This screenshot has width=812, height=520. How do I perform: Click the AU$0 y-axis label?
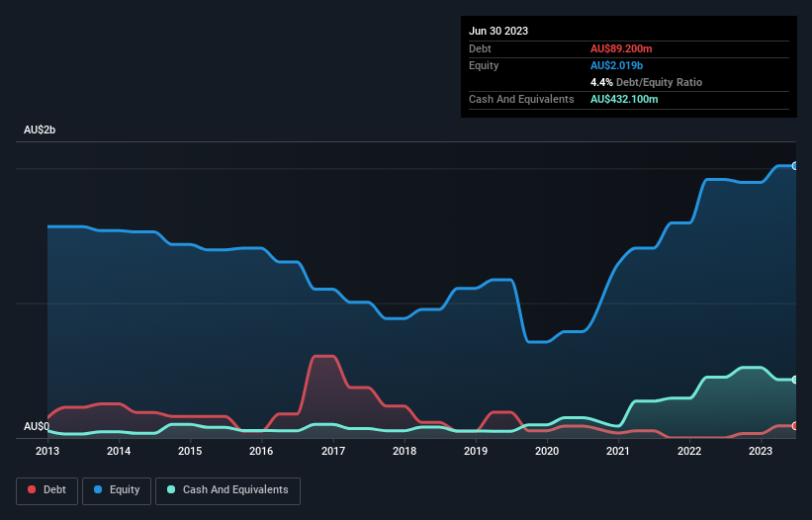click(x=37, y=426)
